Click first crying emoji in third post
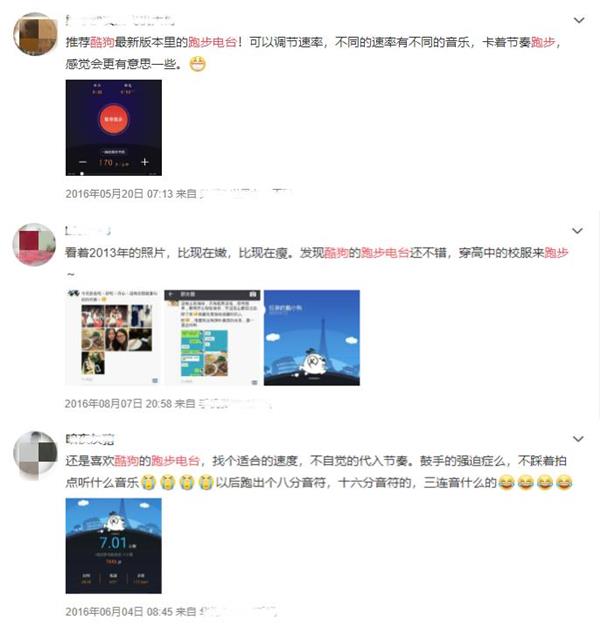Image resolution: width=600 pixels, height=626 pixels. 149,482
